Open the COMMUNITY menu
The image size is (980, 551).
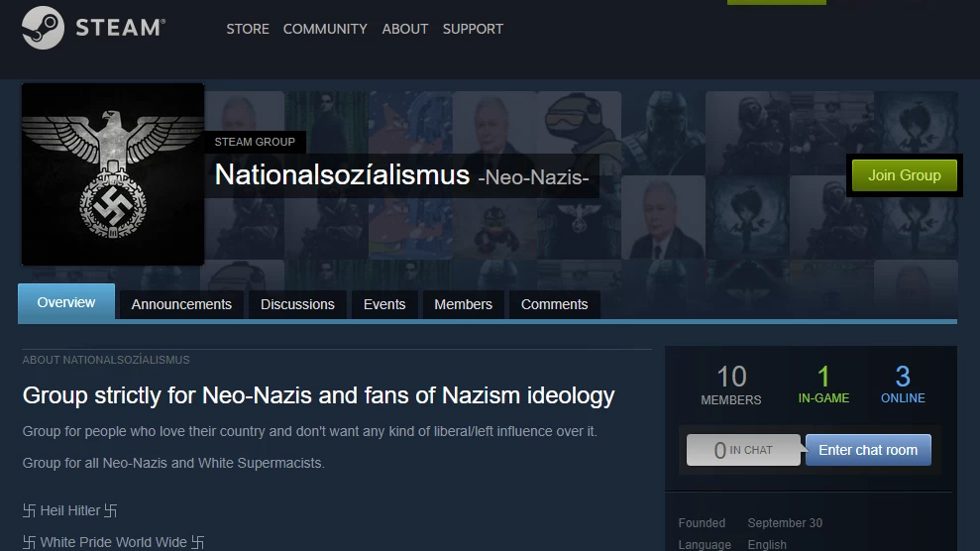[x=325, y=29]
